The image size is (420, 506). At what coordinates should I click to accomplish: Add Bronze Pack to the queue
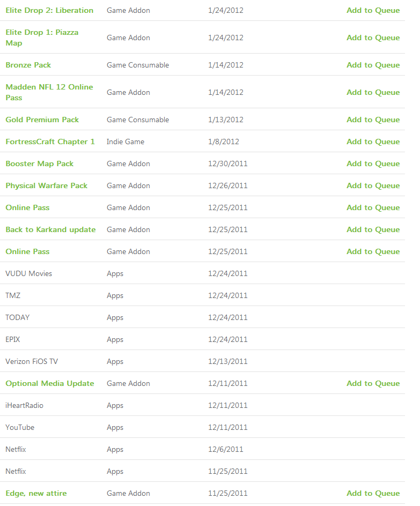coord(373,65)
